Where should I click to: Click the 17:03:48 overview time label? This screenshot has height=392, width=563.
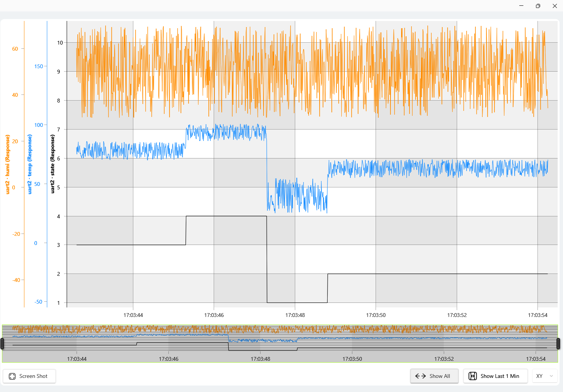tap(261, 359)
